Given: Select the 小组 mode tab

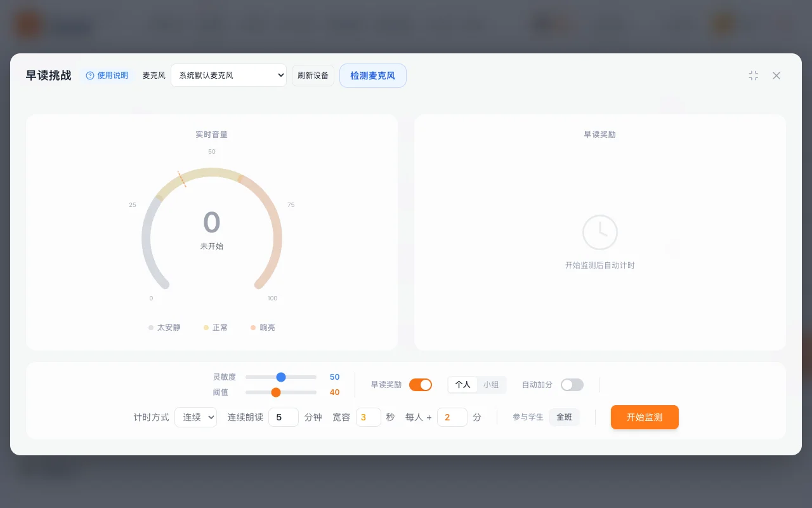Looking at the screenshot, I should click(x=491, y=385).
